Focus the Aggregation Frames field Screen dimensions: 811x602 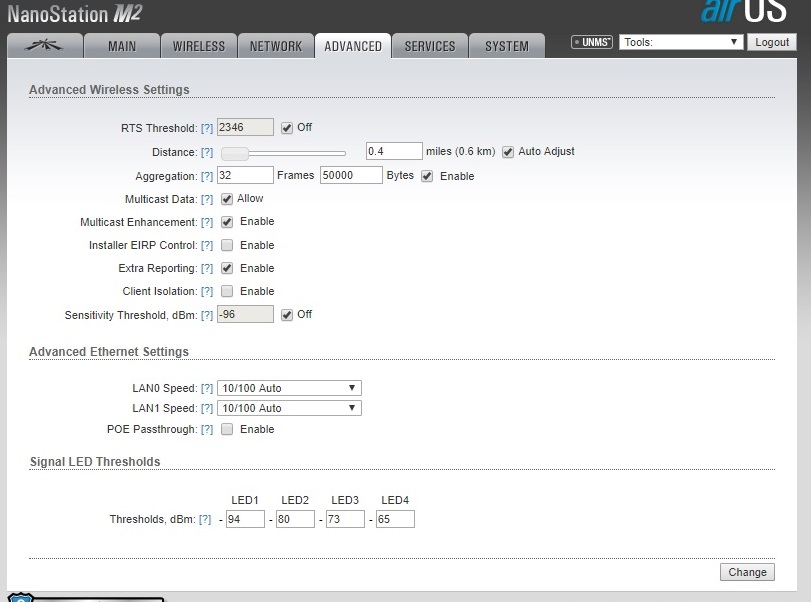point(245,175)
